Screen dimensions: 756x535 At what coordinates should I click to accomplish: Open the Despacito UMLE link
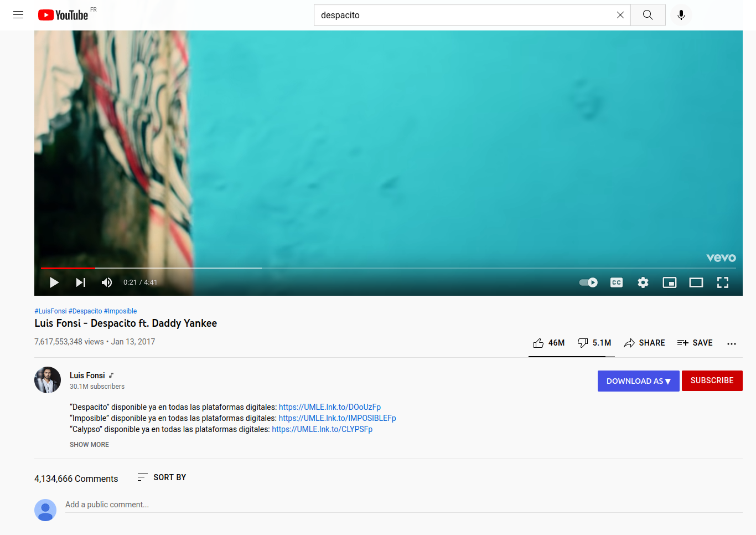[330, 407]
